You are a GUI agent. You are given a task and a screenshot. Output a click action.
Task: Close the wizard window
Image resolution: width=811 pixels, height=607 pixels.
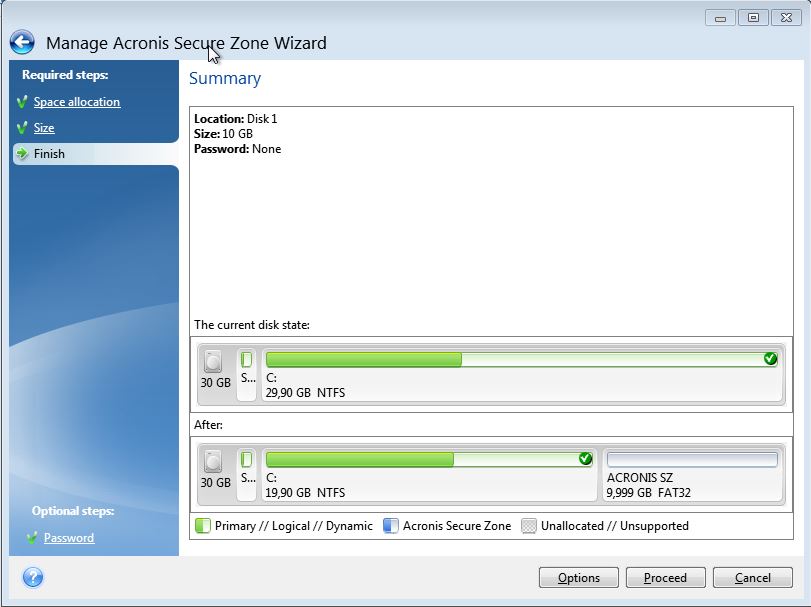(786, 18)
